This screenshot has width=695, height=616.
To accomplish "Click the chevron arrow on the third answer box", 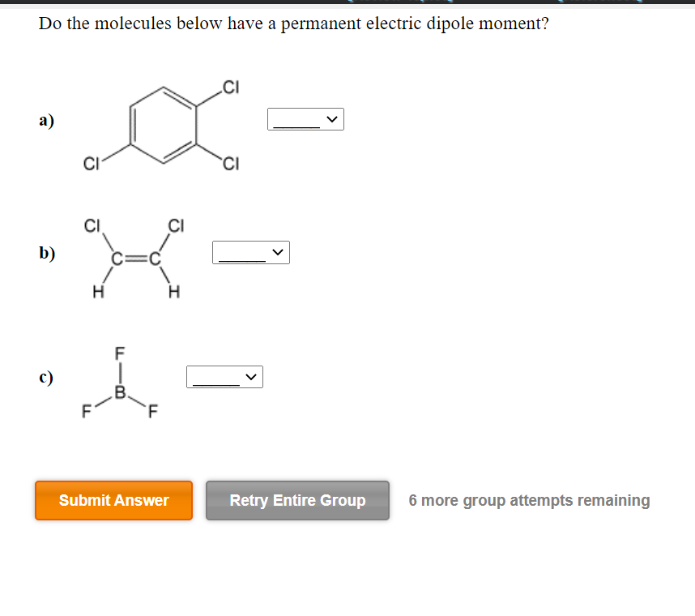I will tap(251, 376).
